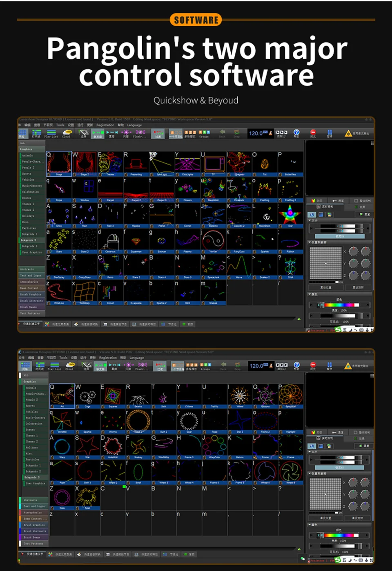Click the blue pause icon in the upper window
The height and width of the screenshot is (571, 392).
coord(330,133)
